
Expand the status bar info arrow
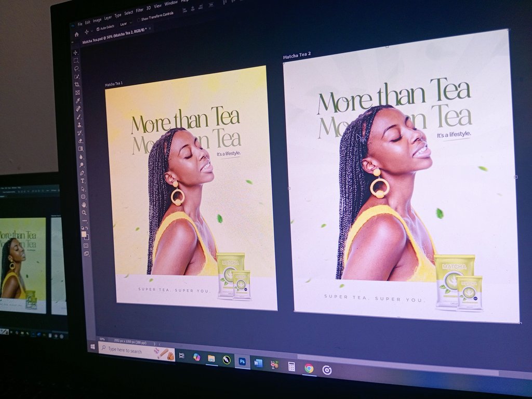pos(154,344)
